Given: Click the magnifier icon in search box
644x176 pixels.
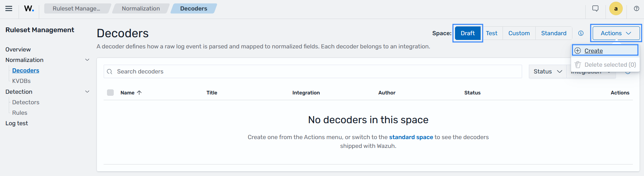Looking at the screenshot, I should point(109,71).
